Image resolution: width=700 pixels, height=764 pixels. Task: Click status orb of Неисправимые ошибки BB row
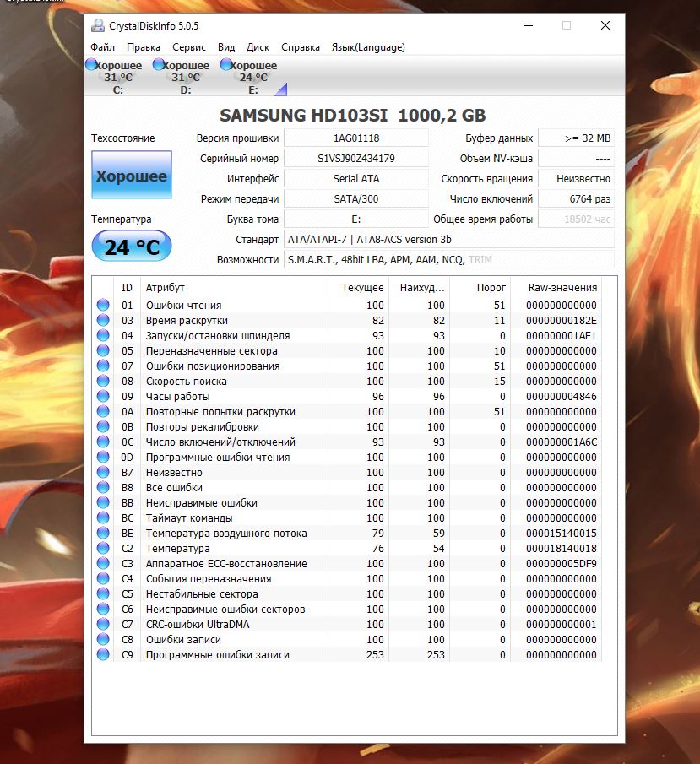[x=103, y=502]
